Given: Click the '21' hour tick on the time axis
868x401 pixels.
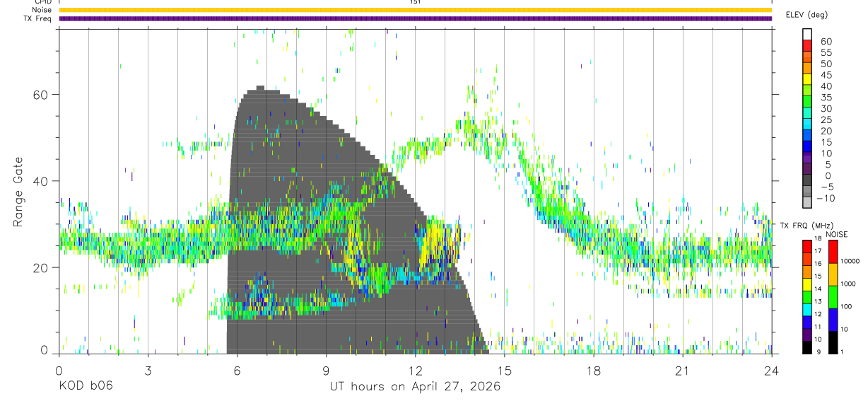Looking at the screenshot, I should [x=683, y=371].
